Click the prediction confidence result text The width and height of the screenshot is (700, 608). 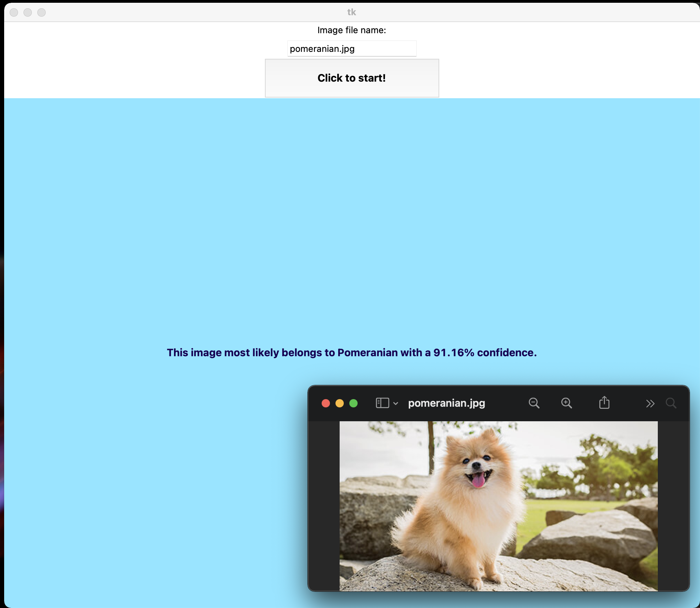click(x=351, y=352)
